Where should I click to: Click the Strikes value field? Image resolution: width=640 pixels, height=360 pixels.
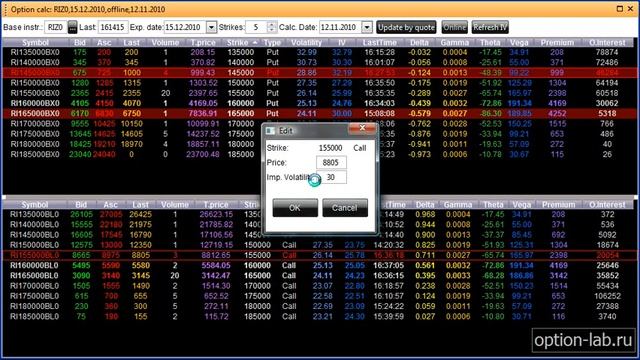(x=256, y=27)
